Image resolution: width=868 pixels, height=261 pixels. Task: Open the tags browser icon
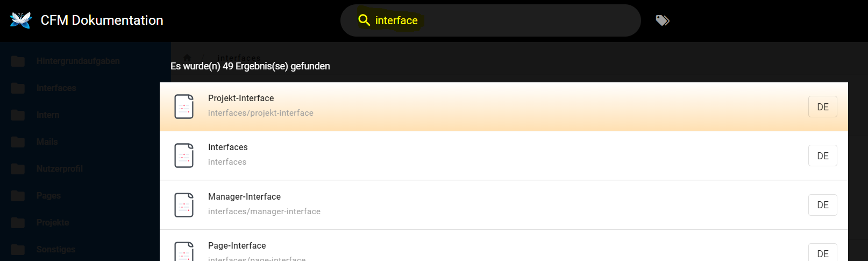point(663,20)
